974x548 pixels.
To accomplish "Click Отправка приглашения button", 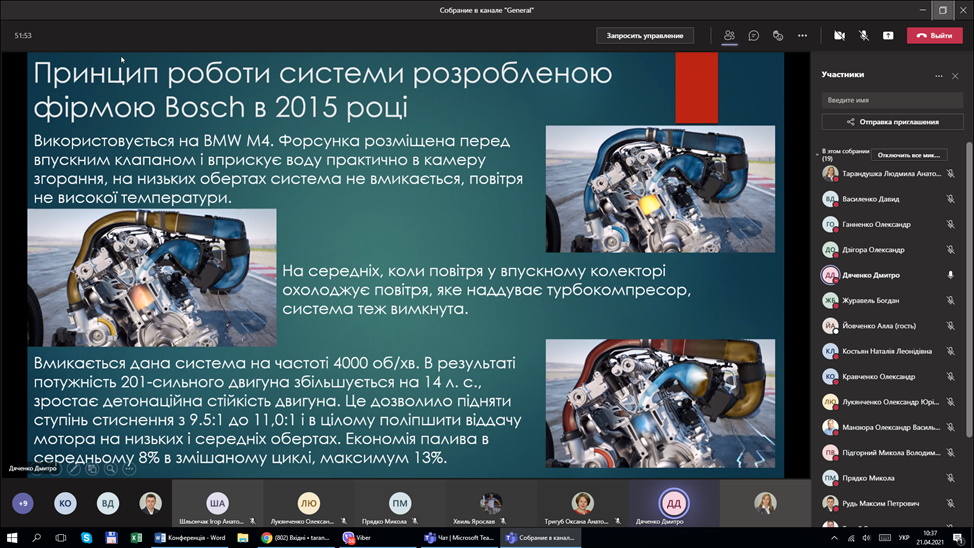I will coord(892,122).
